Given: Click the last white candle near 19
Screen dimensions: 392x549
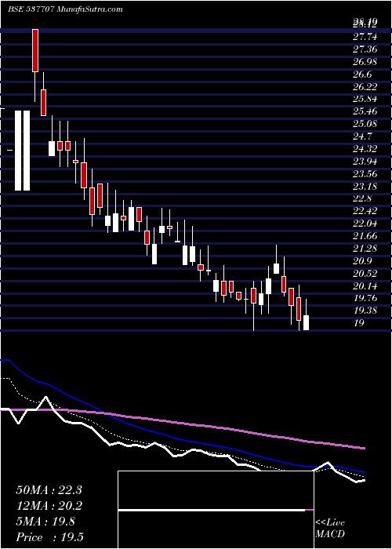Looking at the screenshot, I should coord(307,322).
